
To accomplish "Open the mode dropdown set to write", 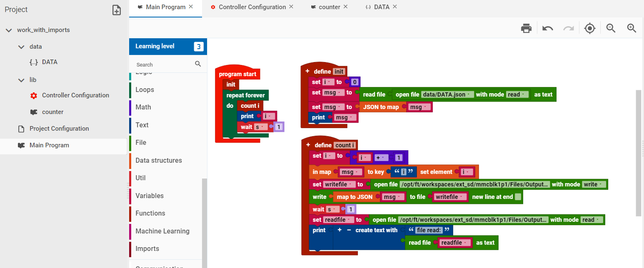I will tap(593, 184).
